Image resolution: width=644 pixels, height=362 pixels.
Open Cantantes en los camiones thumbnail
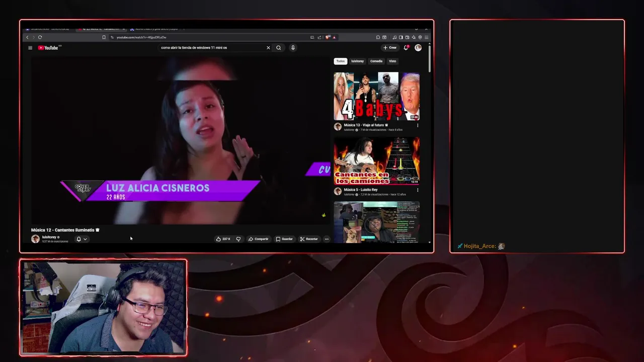[x=376, y=161]
